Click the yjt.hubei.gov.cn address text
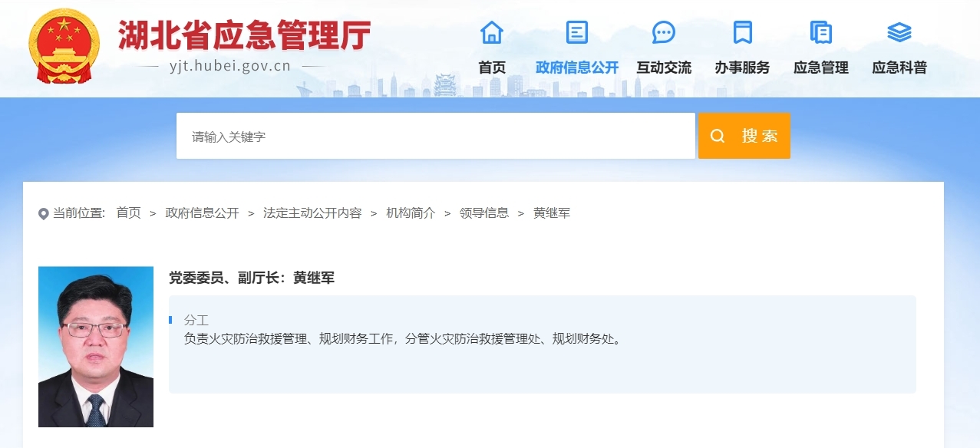This screenshot has height=448, width=980. [x=230, y=66]
